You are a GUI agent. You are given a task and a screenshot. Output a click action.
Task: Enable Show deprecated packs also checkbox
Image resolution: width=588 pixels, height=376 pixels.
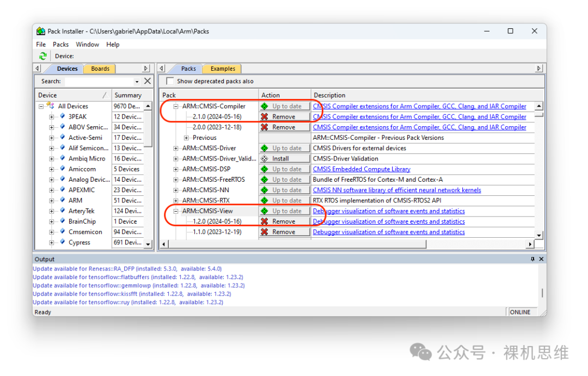coord(170,81)
